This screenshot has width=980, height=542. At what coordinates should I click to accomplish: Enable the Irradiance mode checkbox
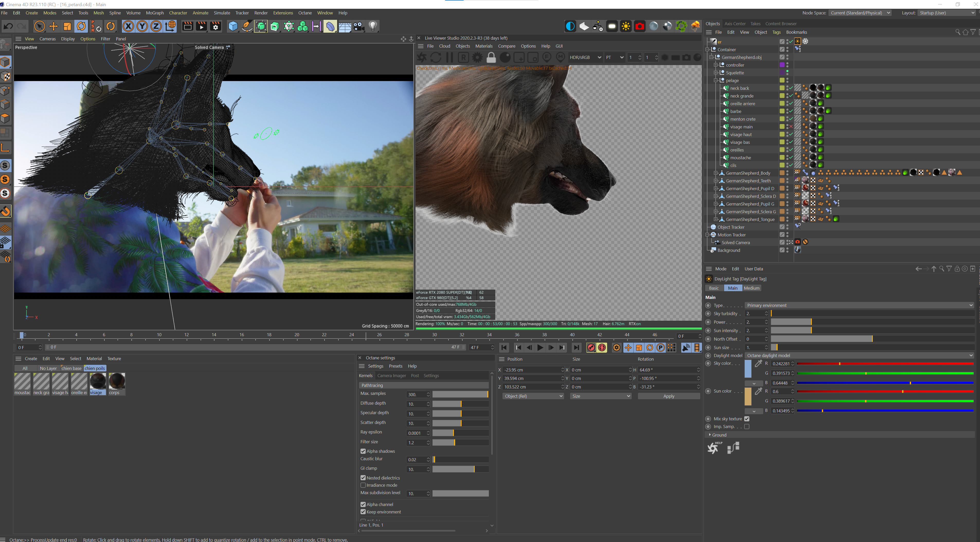(363, 485)
